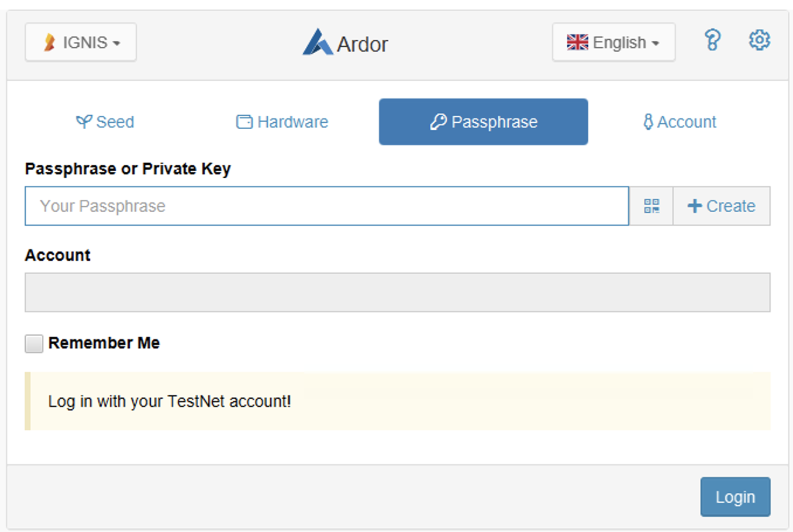This screenshot has height=532, width=793.
Task: Click the help question mark icon
Action: coord(712,41)
